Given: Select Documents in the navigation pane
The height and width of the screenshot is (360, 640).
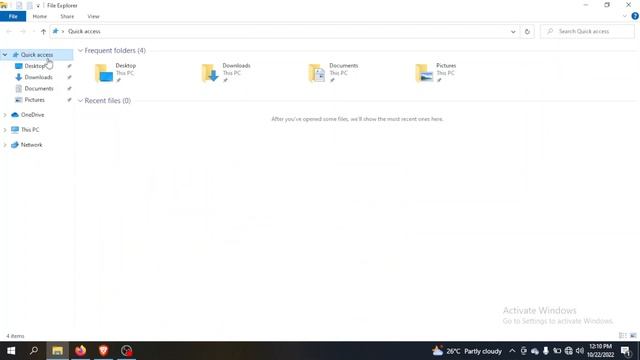Looking at the screenshot, I should tap(39, 89).
